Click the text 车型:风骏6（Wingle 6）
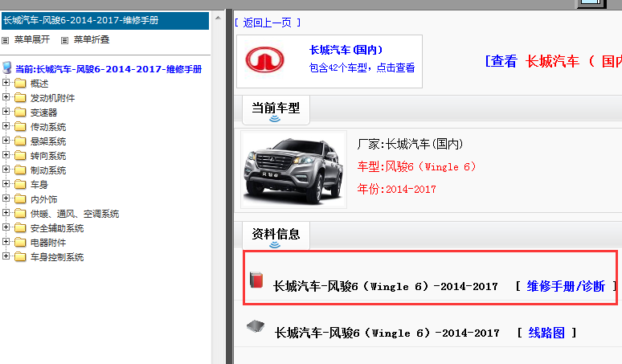The height and width of the screenshot is (364, 622). 416,166
